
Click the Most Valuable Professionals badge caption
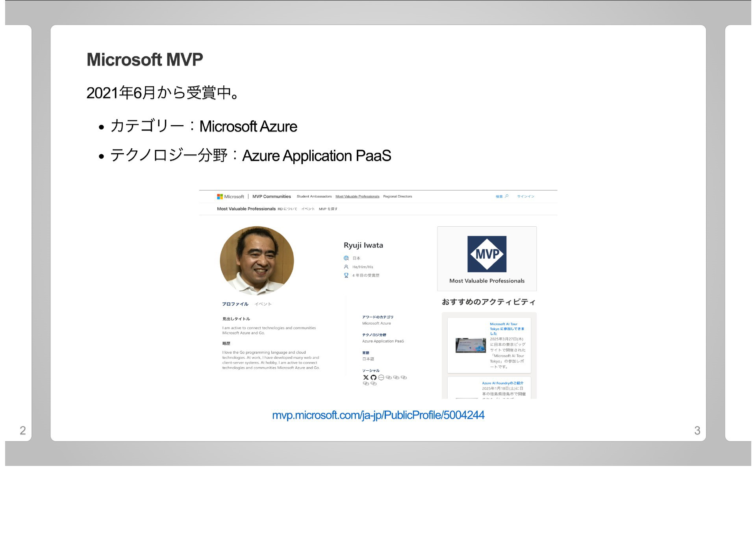487,281
